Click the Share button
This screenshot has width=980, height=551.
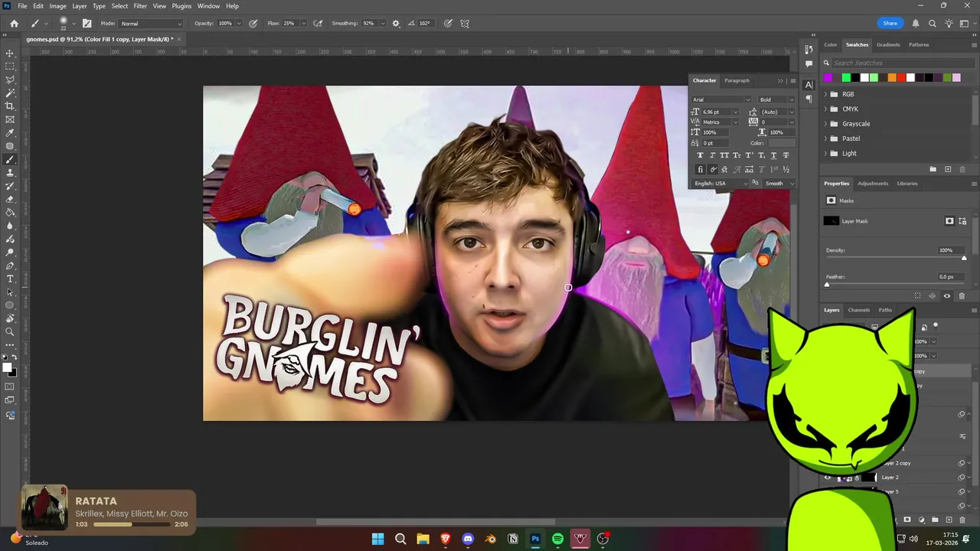[890, 23]
